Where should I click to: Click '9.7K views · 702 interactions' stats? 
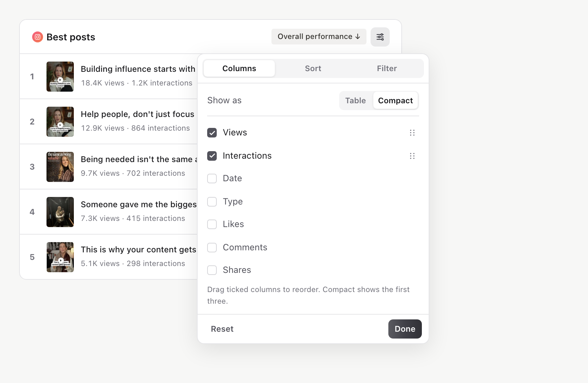[x=133, y=173]
